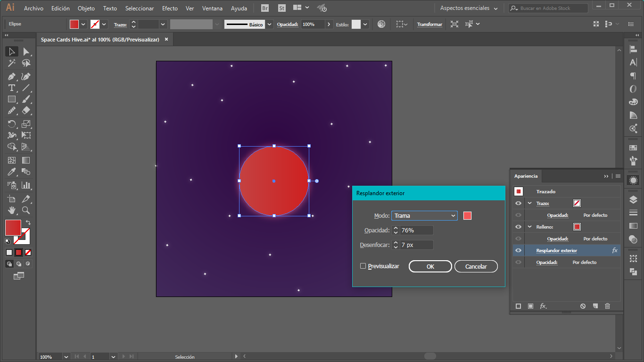644x362 pixels.
Task: Toggle visibility eye of Relleno row
Action: point(519,227)
